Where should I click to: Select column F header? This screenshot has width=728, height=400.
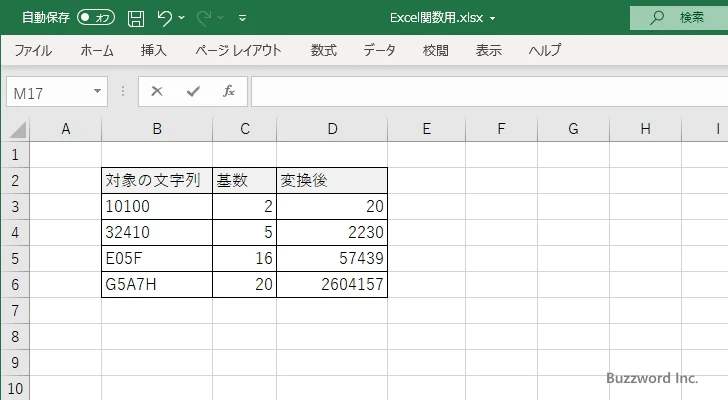[501, 129]
